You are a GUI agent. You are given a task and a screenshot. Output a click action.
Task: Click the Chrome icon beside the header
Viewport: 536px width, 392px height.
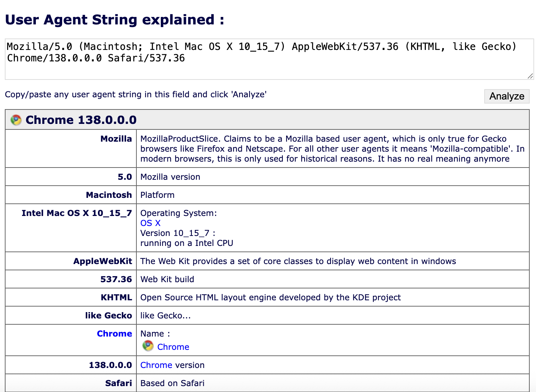(x=16, y=119)
